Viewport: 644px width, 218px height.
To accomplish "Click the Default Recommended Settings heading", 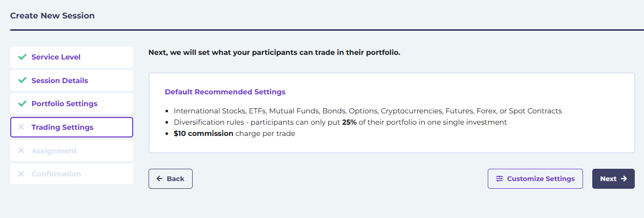I will click(225, 92).
